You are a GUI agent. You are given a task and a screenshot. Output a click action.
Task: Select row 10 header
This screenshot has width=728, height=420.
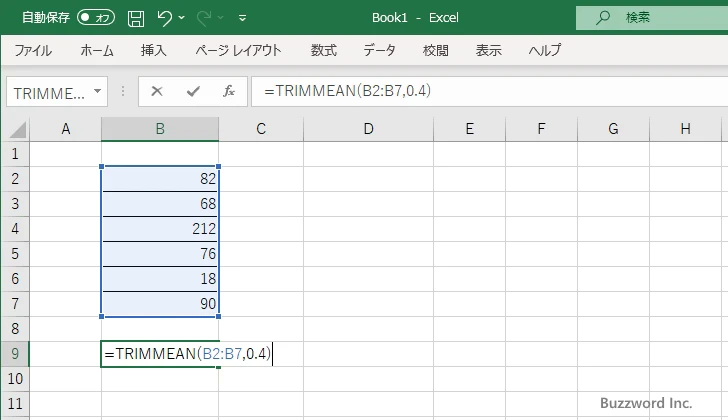coord(15,379)
